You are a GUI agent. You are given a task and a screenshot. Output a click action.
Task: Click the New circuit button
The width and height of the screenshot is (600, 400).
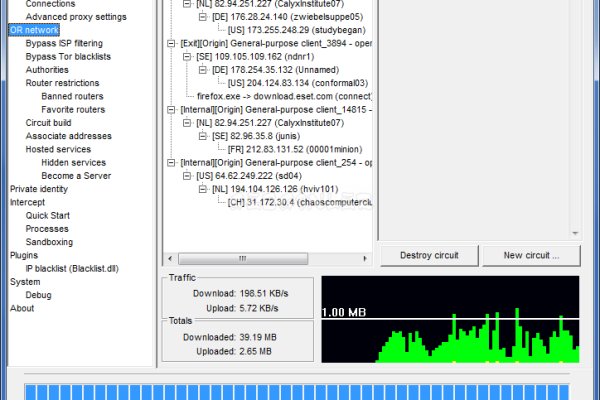tap(530, 255)
